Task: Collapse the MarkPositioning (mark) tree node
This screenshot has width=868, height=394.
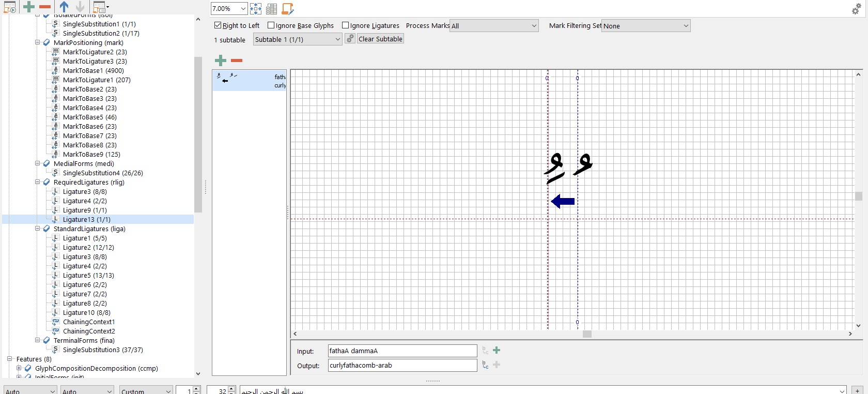Action: point(38,42)
